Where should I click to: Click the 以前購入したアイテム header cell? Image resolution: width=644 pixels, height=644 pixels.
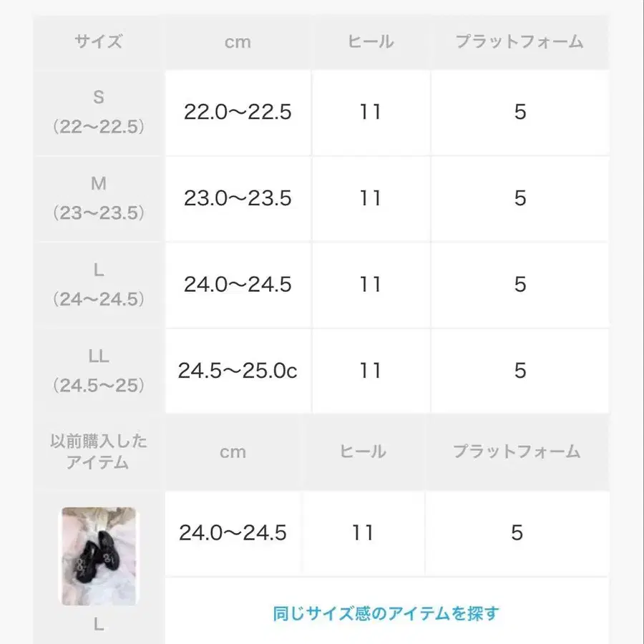click(x=99, y=452)
